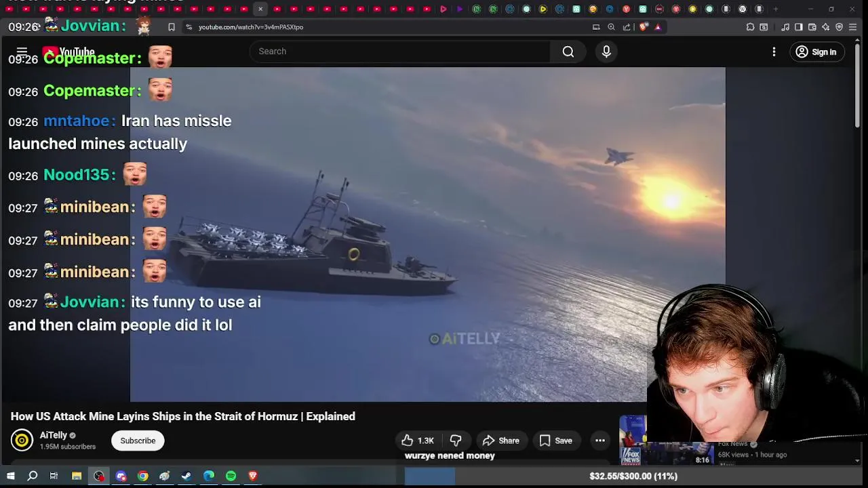Toggle the browser sidebar panel
The height and width of the screenshot is (488, 868).
[x=799, y=27]
